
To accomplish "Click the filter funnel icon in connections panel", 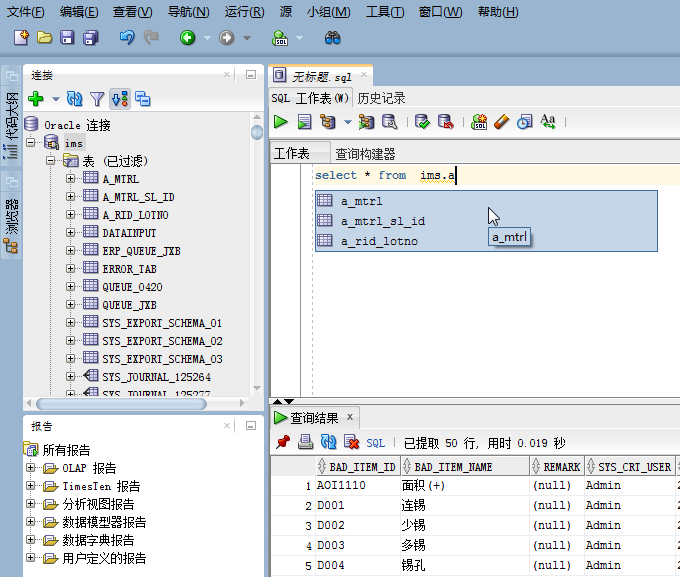I will [97, 99].
